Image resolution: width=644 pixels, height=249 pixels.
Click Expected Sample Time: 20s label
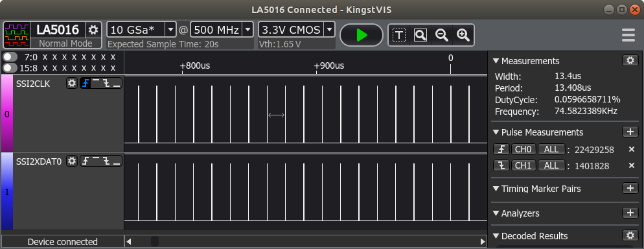click(x=163, y=44)
